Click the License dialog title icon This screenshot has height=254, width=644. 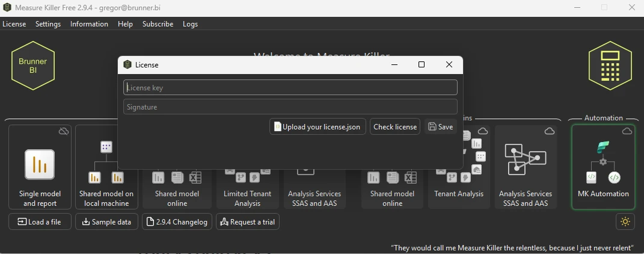(127, 65)
